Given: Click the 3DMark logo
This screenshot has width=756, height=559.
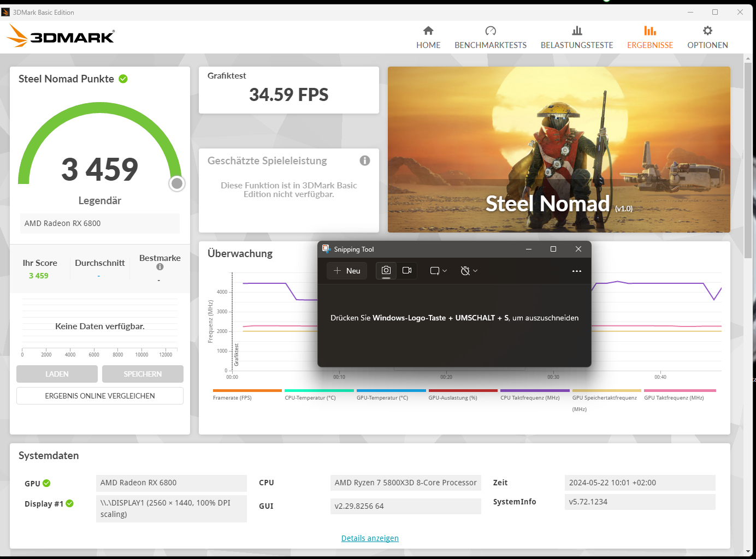Looking at the screenshot, I should tap(60, 36).
